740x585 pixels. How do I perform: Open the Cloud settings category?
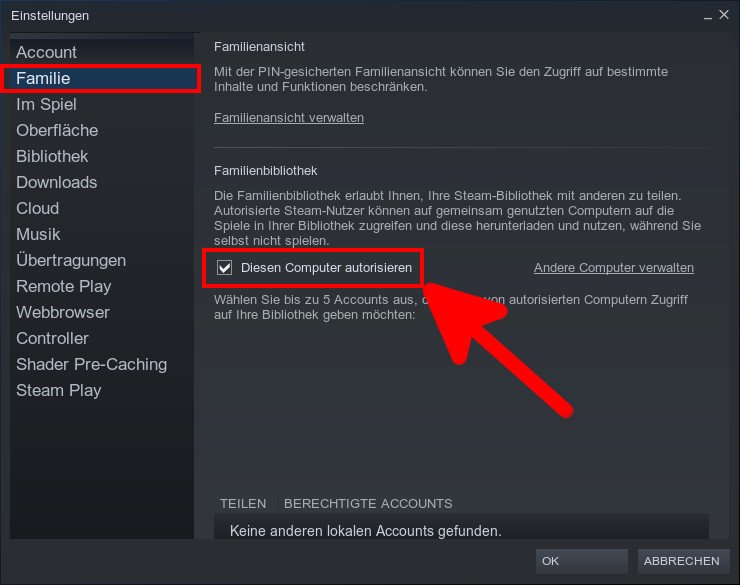tap(37, 208)
